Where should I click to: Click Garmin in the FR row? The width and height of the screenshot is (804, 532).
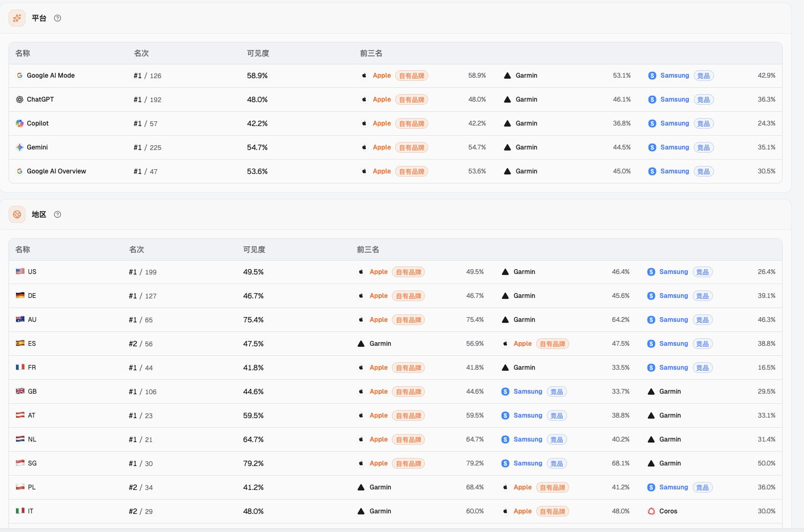coord(524,368)
